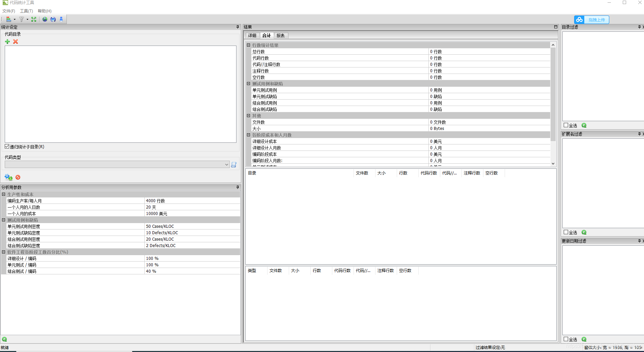644x352 pixels.
Task: Switch to the 报表 tab
Action: click(281, 35)
